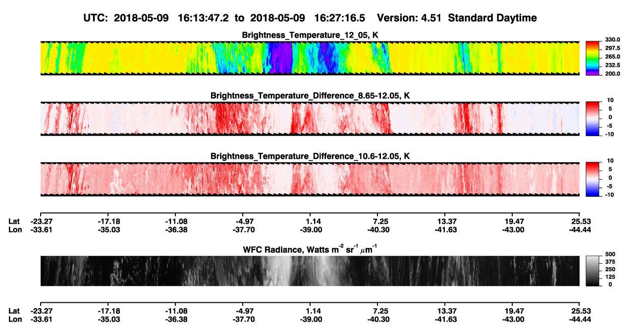Click longitude -43.00 on the axis under the WFC Radiance panel

click(x=512, y=319)
